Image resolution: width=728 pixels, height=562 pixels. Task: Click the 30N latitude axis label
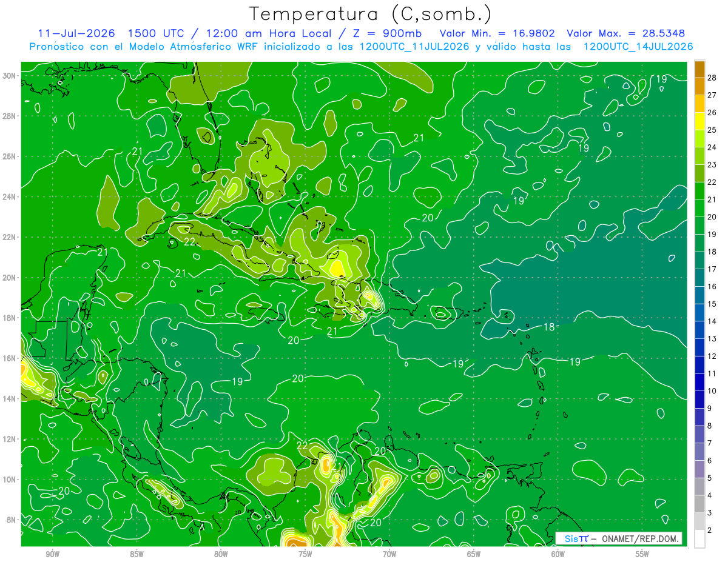coord(10,75)
